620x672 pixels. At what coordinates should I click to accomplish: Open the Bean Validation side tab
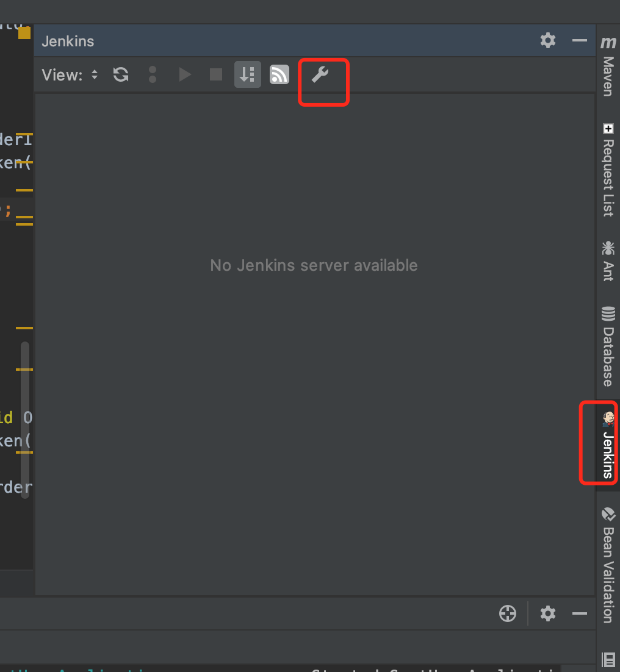pyautogui.click(x=608, y=565)
